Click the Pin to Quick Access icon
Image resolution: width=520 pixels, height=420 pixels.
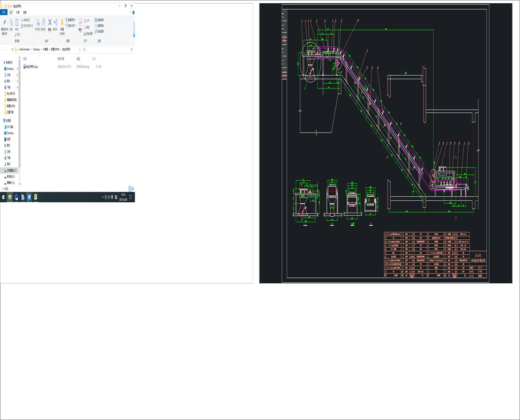coord(5,23)
